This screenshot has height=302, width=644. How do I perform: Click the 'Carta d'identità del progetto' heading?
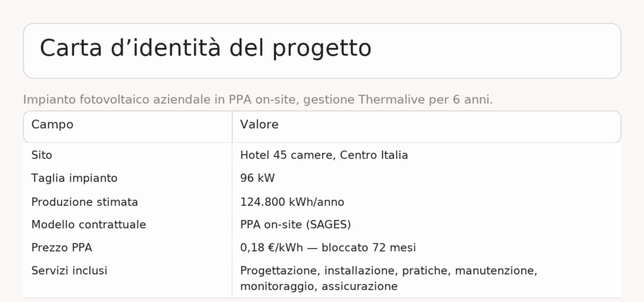206,48
